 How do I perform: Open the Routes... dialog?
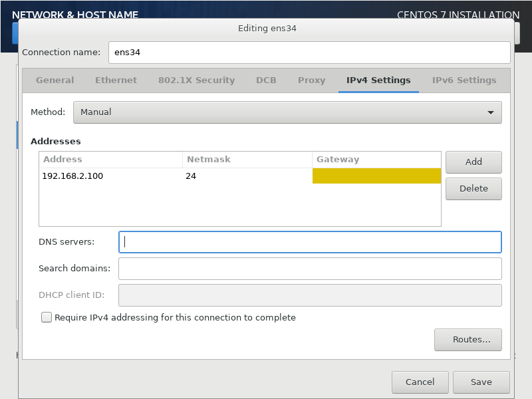tap(468, 340)
